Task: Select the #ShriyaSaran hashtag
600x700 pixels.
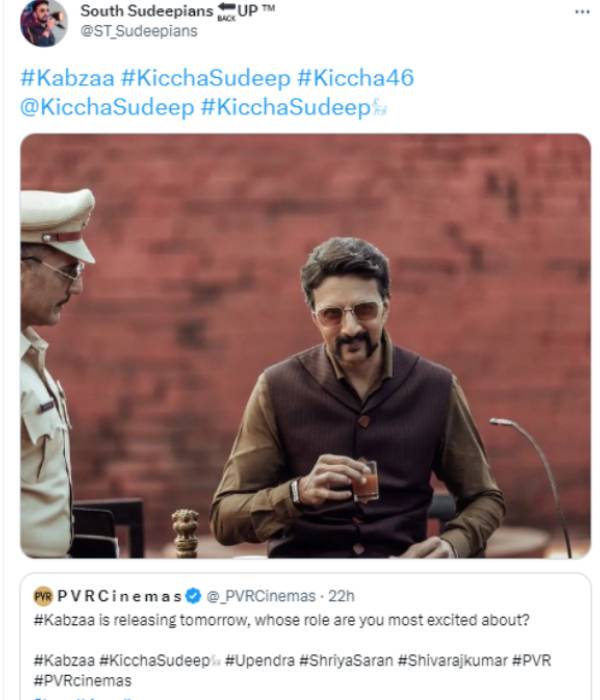Action: (348, 660)
